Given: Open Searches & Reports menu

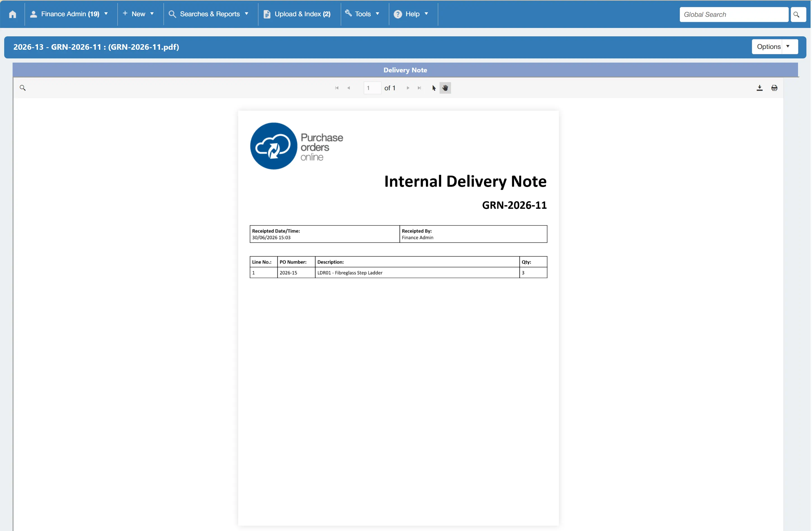Looking at the screenshot, I should click(209, 14).
